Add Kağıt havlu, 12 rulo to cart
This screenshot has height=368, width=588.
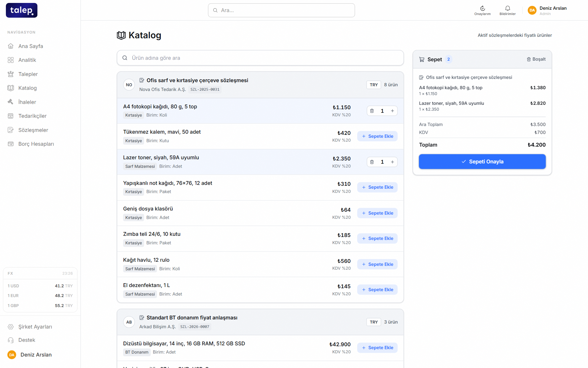(377, 264)
